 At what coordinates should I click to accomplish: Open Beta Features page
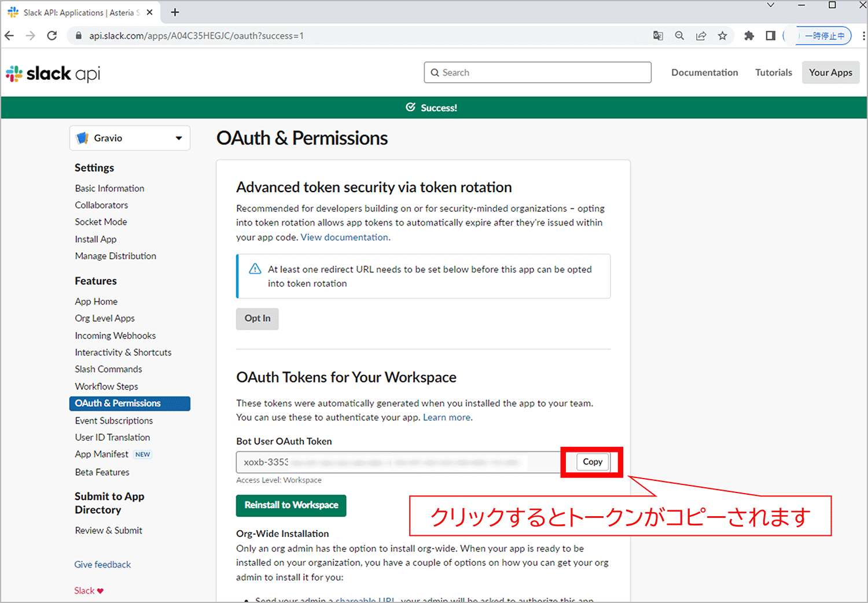coord(102,472)
